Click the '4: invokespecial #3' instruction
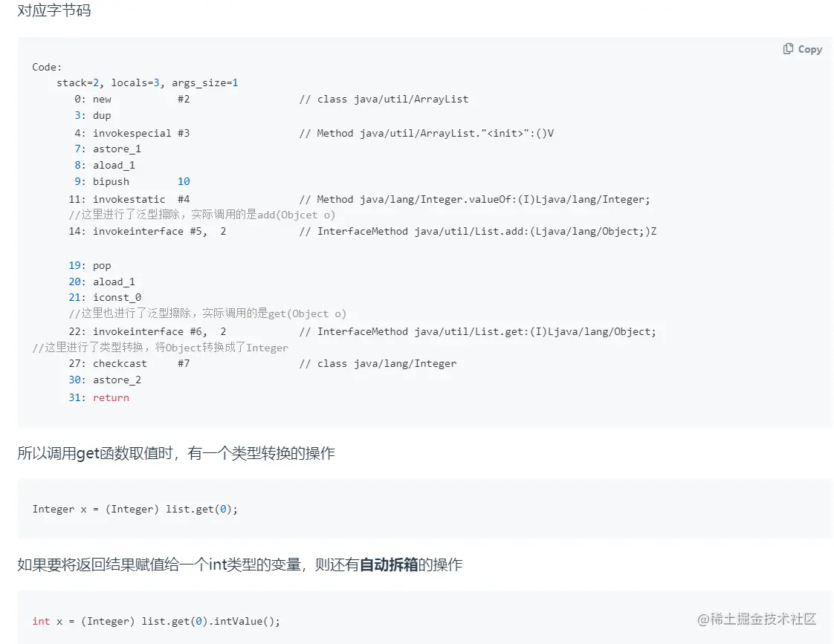This screenshot has height=644, width=834. (x=132, y=134)
